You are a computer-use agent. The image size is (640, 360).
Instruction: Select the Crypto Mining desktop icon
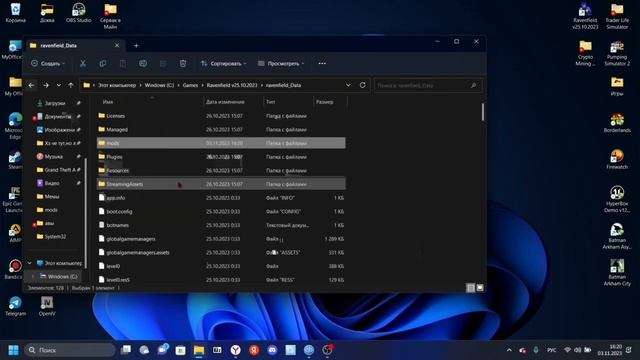click(x=585, y=53)
